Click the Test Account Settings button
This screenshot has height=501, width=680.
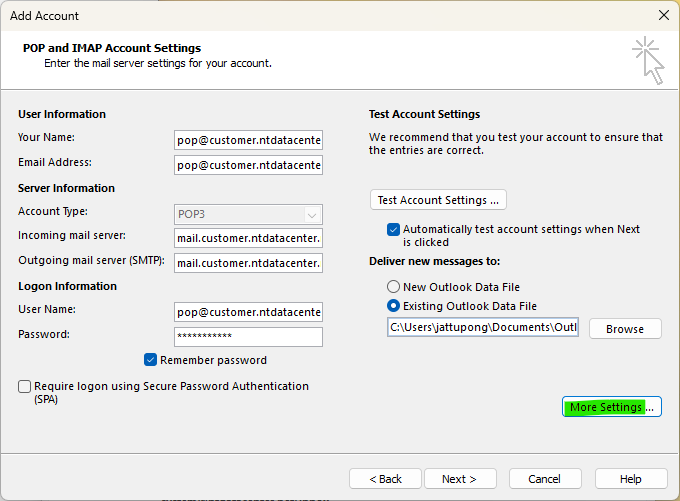(x=439, y=200)
